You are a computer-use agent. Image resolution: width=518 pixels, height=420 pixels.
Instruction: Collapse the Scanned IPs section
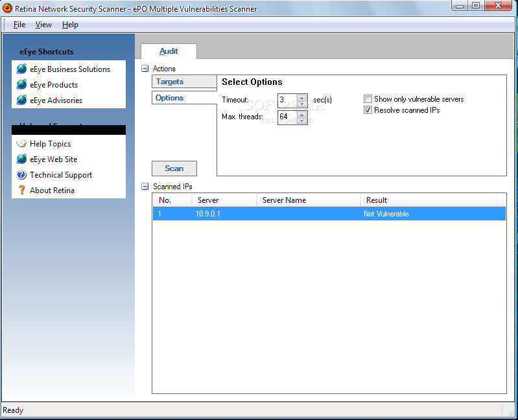[x=145, y=186]
